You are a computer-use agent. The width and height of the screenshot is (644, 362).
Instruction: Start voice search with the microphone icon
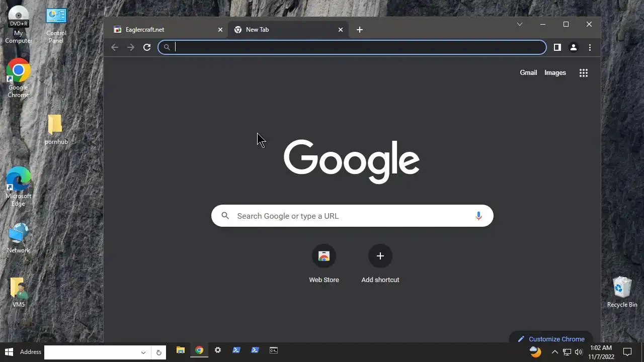point(478,216)
